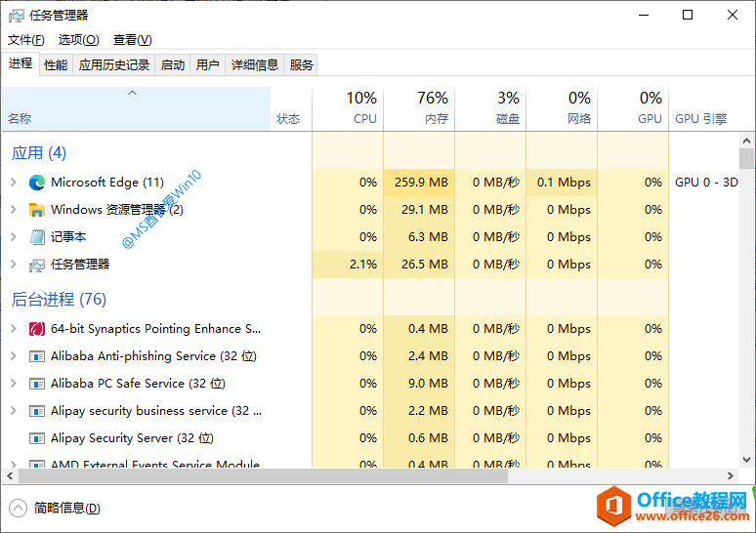Viewport: 756px width, 533px height.
Task: Expand the Alibaba PC Safe Service row
Action: coord(14,384)
